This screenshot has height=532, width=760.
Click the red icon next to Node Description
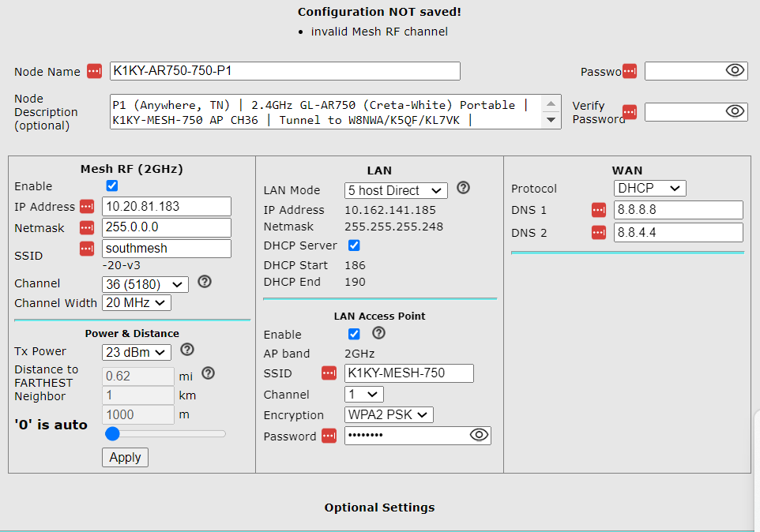point(629,112)
